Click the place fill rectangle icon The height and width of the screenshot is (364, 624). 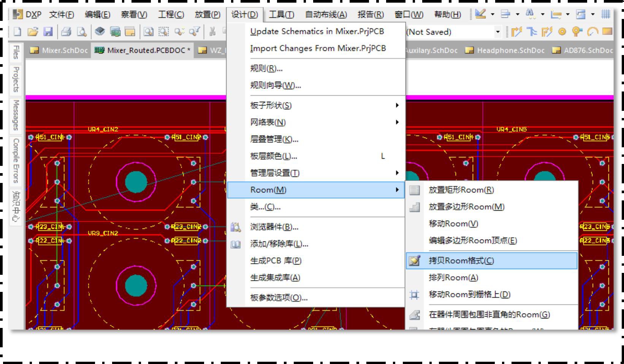point(607,32)
